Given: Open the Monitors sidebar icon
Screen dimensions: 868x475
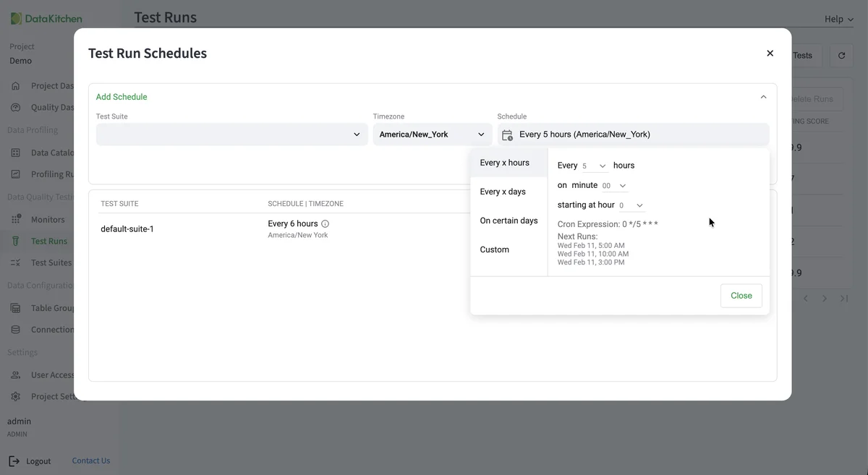Looking at the screenshot, I should [x=16, y=218].
